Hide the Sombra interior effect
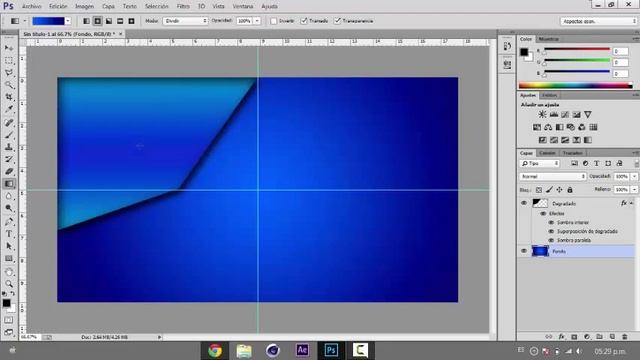The width and height of the screenshot is (640, 360). 551,222
